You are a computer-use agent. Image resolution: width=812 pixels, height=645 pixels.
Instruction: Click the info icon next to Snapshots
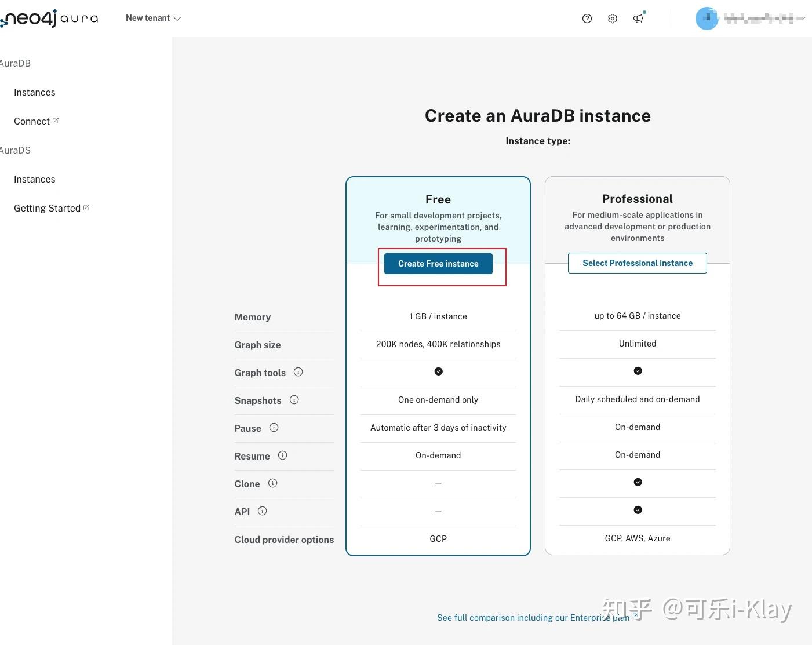coord(294,399)
